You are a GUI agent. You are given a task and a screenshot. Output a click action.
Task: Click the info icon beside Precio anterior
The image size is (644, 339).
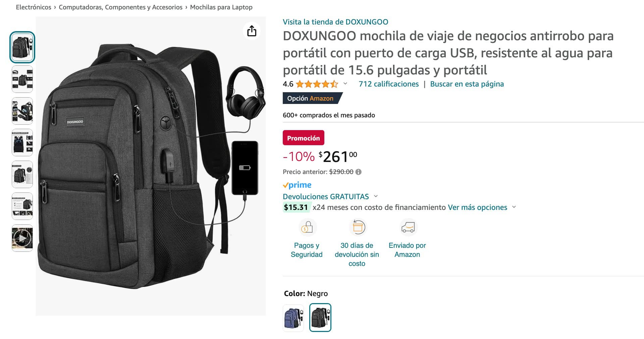359,172
